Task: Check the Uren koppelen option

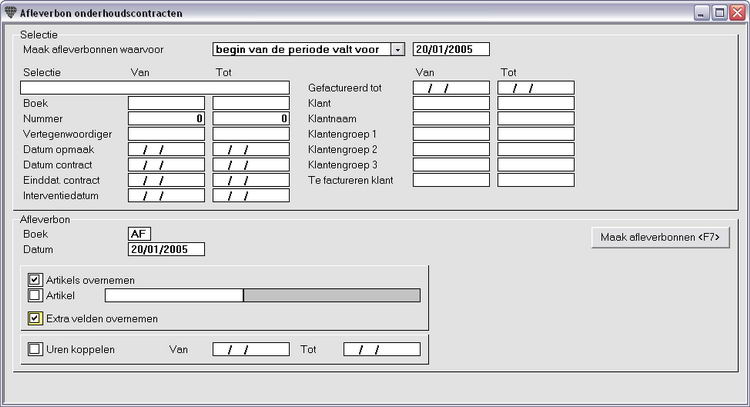Action: [x=35, y=349]
